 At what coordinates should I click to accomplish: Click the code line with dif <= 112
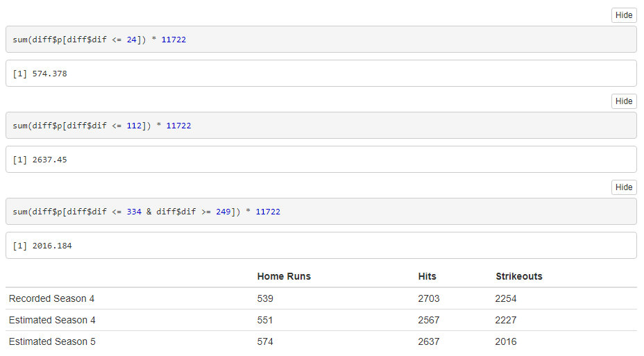(102, 126)
